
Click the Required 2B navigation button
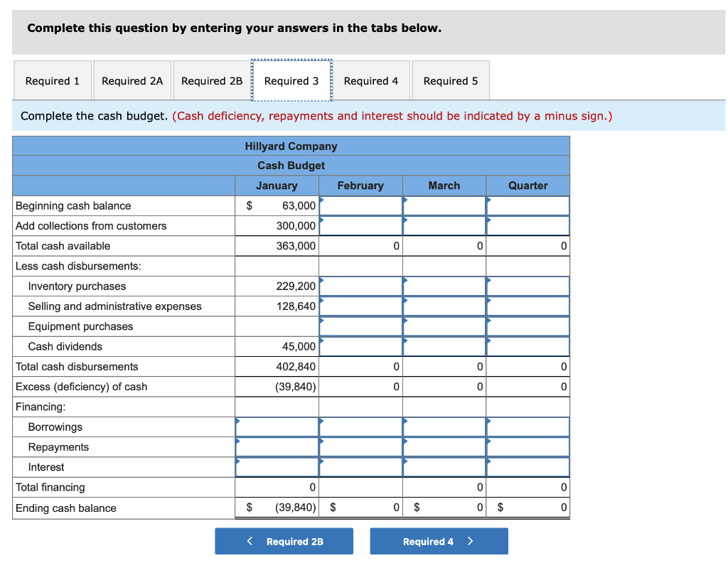[284, 541]
